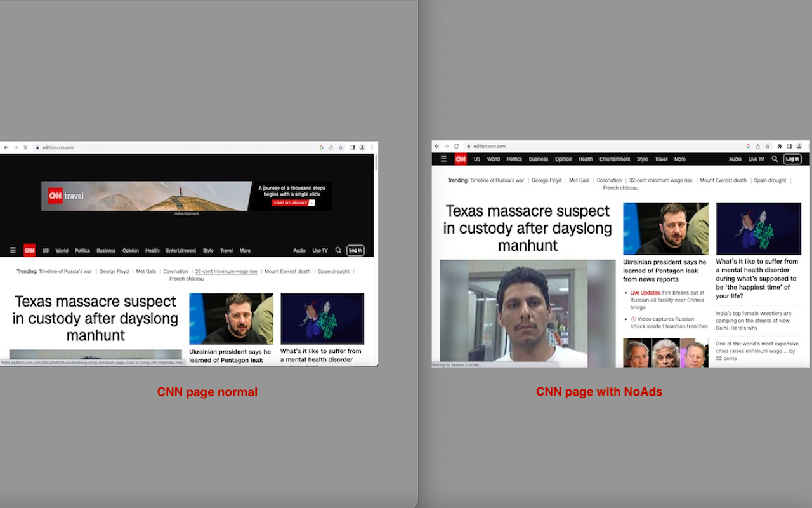Click the edition.cnn.com address bar
Screen dimensions: 812x508
[501, 145]
